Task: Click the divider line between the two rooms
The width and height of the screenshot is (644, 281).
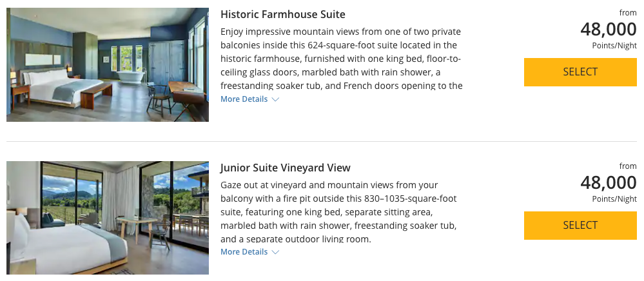Action: [322, 142]
